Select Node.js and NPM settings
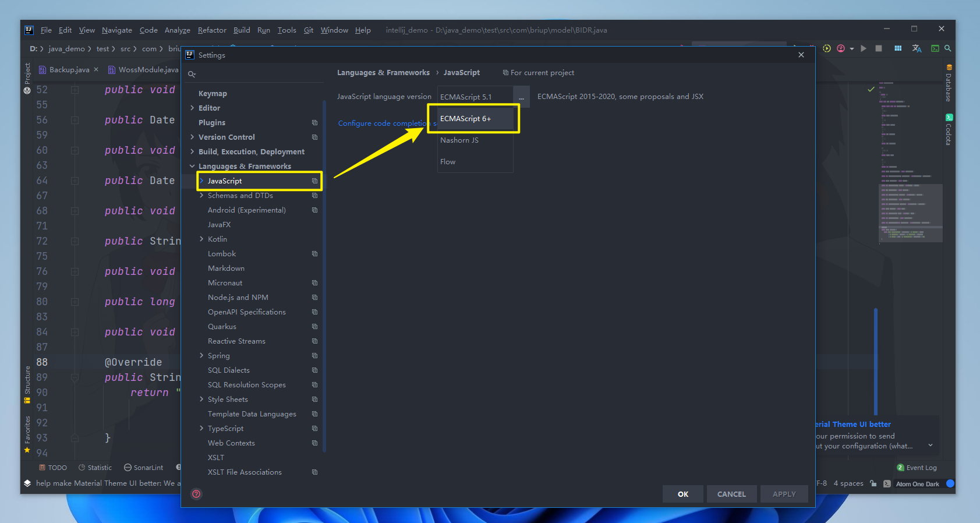The image size is (980, 523). pyautogui.click(x=238, y=298)
